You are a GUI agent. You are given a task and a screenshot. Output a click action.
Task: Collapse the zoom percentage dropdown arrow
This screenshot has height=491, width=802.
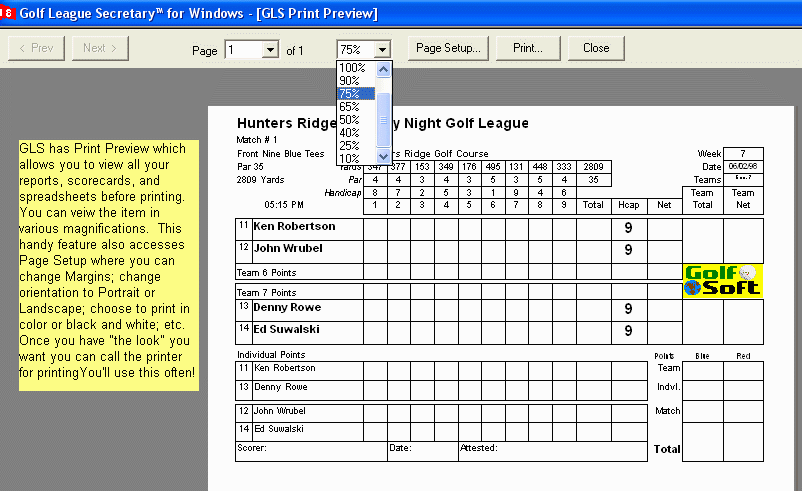point(381,49)
